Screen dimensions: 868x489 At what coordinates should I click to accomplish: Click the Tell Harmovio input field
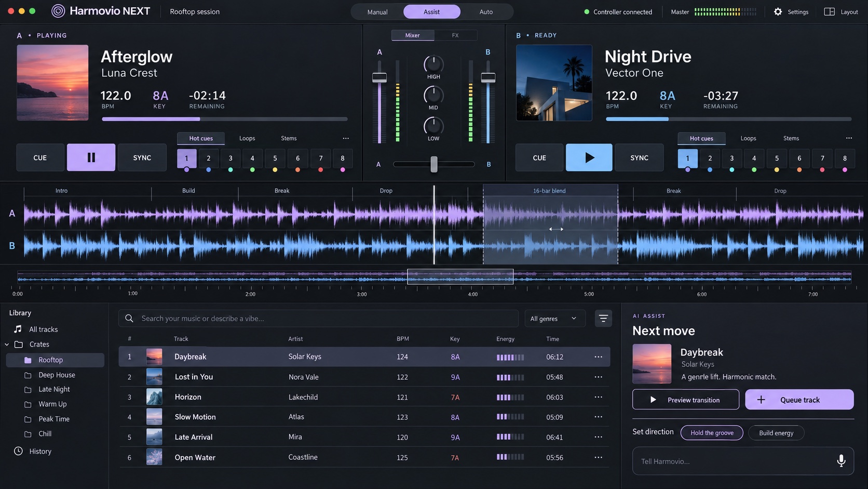[743, 461]
